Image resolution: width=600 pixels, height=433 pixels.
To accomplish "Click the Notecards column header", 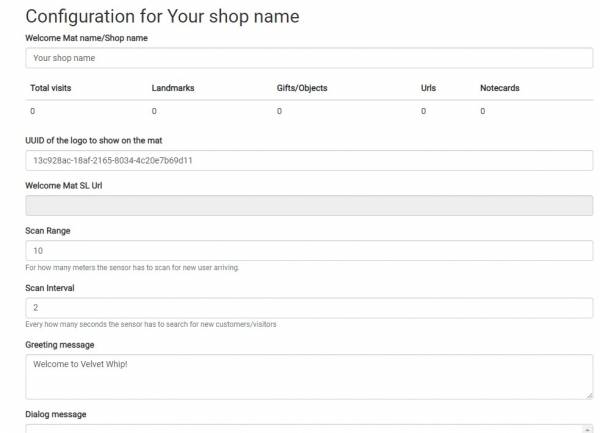I will click(x=500, y=88).
